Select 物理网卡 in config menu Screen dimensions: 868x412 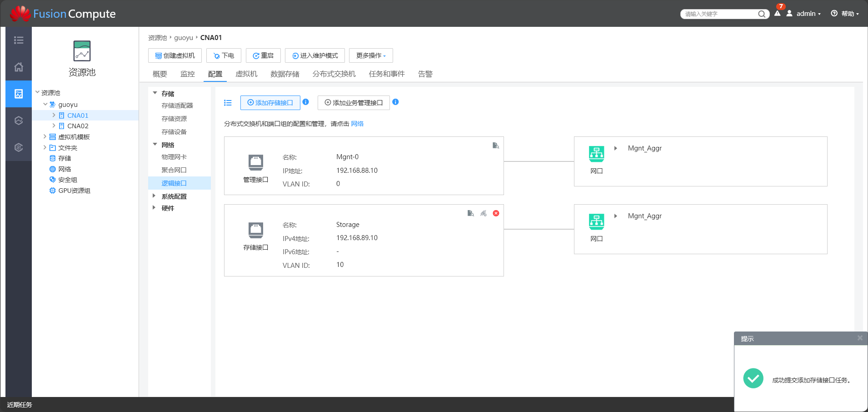(x=174, y=157)
